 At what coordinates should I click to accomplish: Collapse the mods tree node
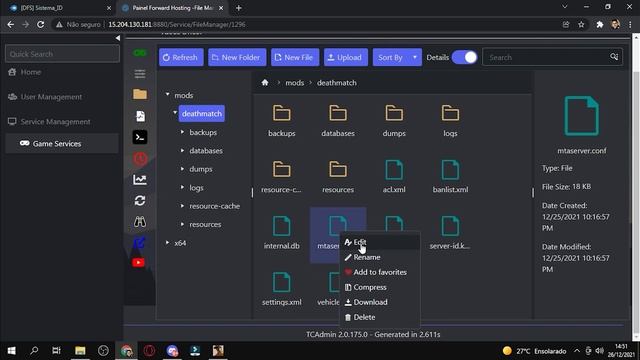coord(167,95)
